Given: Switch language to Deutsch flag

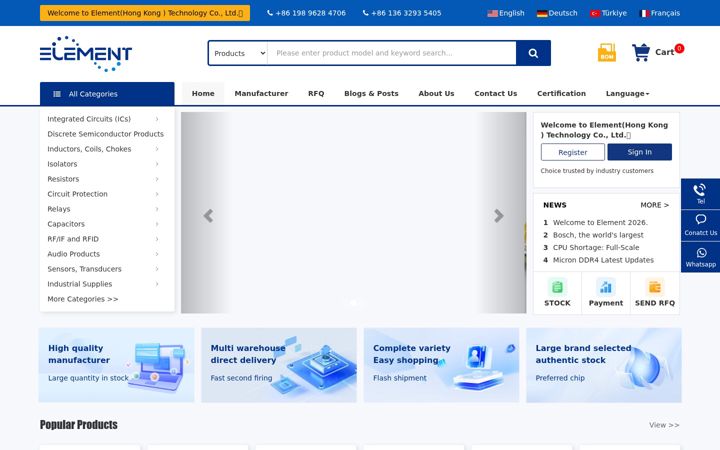Looking at the screenshot, I should click(542, 13).
